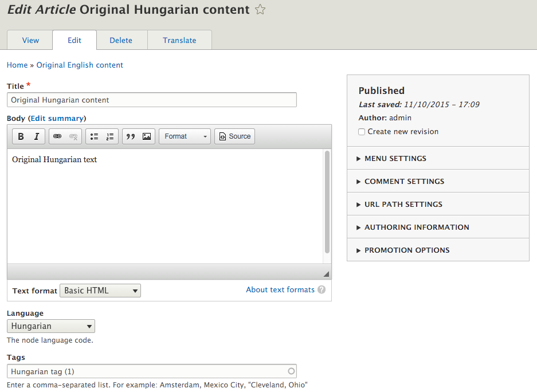
Task: Click the 'Original Hungarian text' body line
Action: [54, 159]
